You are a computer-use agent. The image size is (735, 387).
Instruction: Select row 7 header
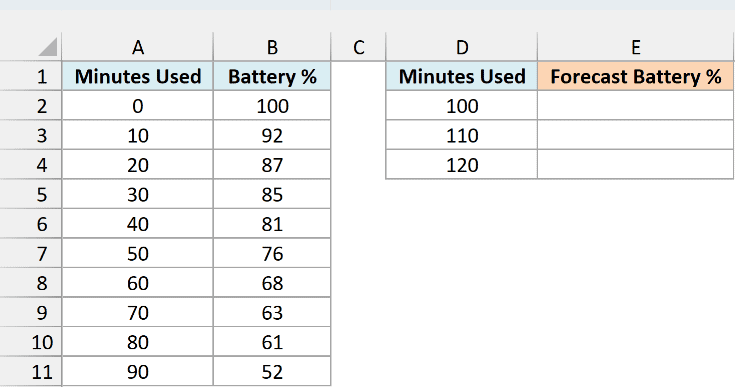coord(30,253)
